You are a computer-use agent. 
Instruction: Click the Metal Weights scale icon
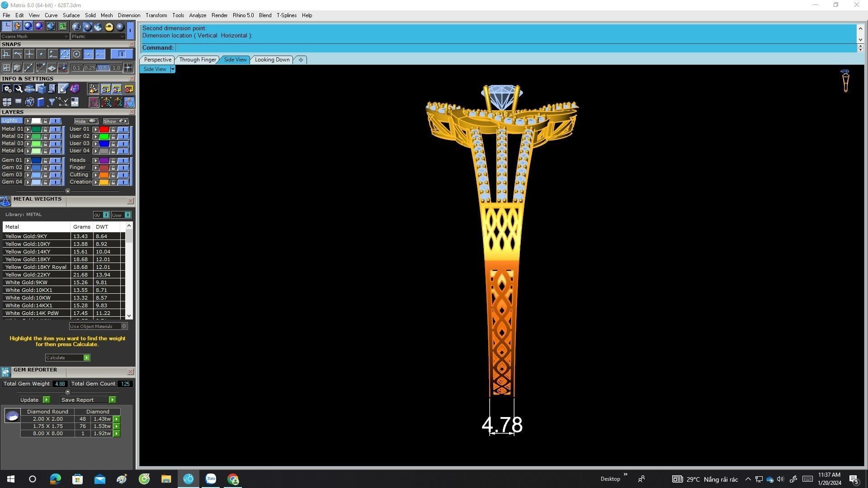tap(5, 201)
